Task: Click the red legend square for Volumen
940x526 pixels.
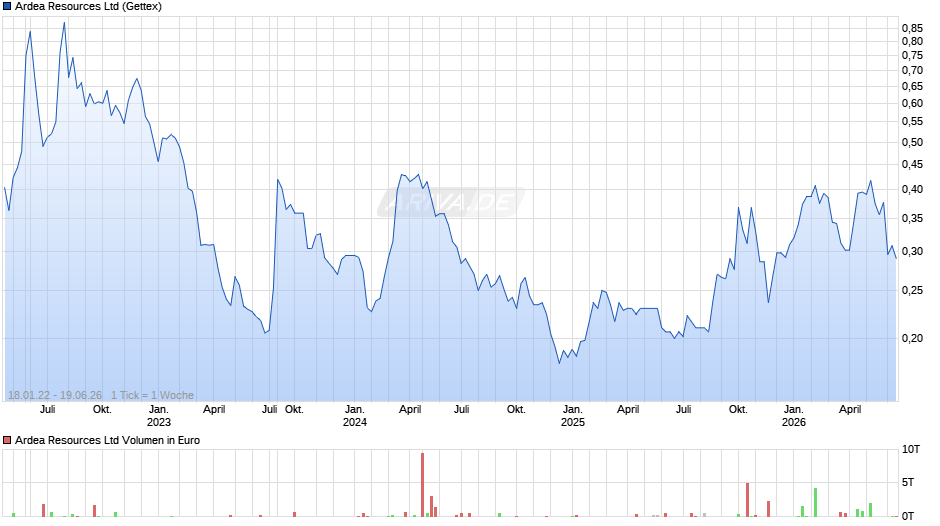Action: [x=7, y=440]
